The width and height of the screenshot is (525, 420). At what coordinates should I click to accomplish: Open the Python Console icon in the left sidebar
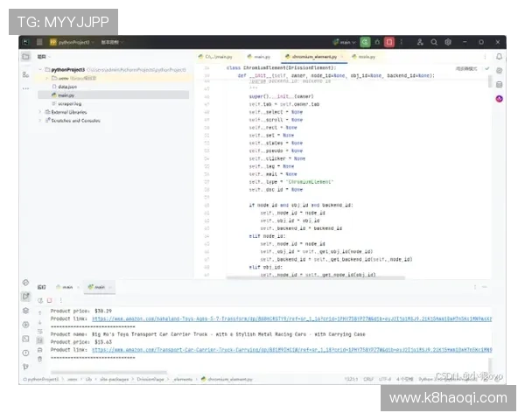coord(25,283)
